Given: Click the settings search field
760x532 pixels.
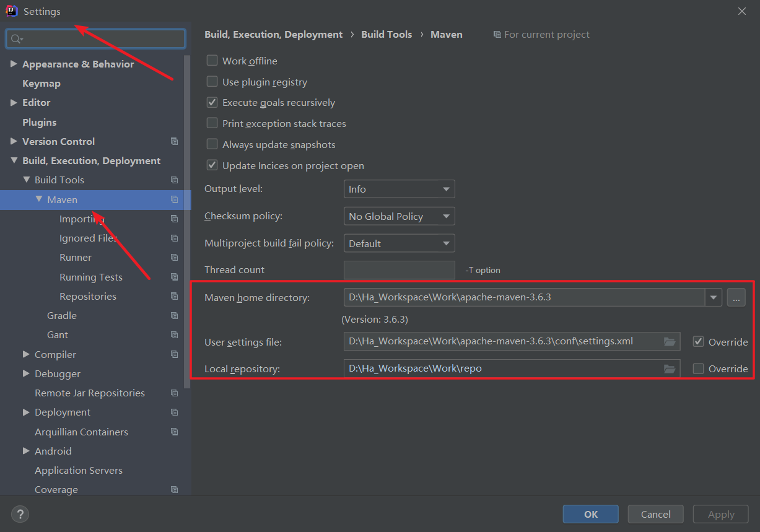Looking at the screenshot, I should coord(95,39).
